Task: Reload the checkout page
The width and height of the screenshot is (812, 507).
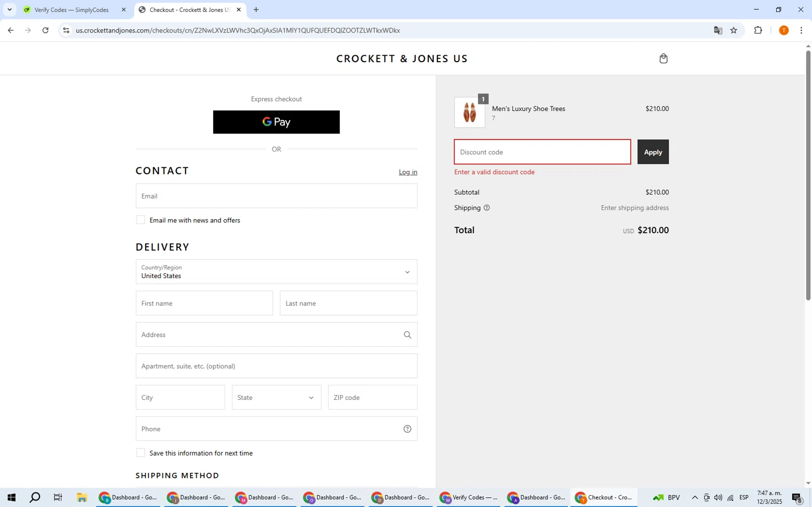Action: [x=45, y=30]
